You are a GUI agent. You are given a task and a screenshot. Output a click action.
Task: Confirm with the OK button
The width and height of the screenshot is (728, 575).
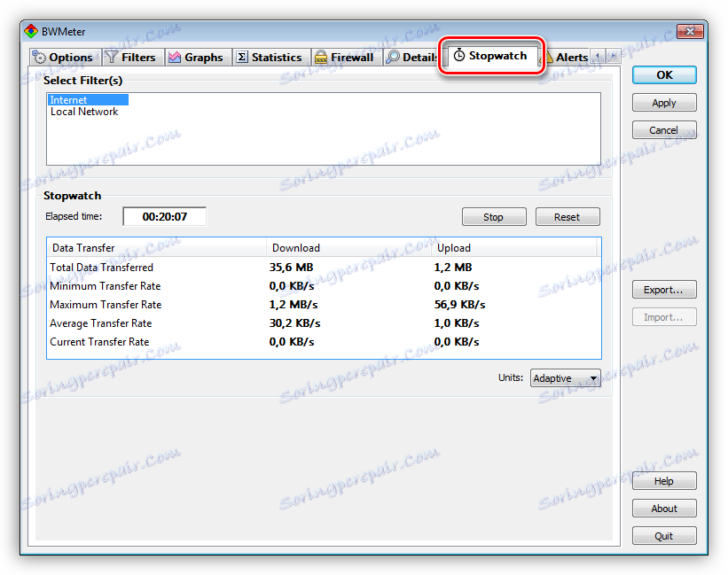tap(664, 75)
